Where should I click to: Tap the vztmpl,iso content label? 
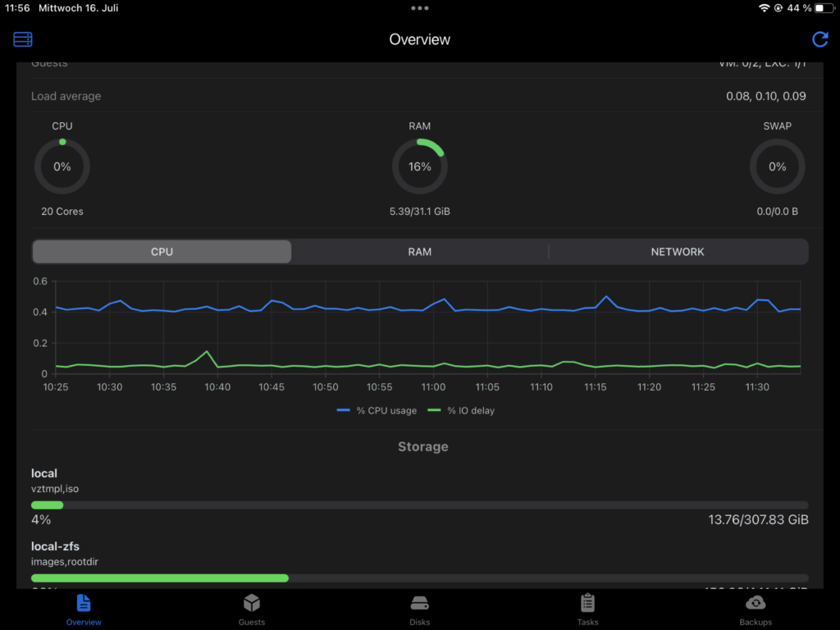tap(55, 489)
